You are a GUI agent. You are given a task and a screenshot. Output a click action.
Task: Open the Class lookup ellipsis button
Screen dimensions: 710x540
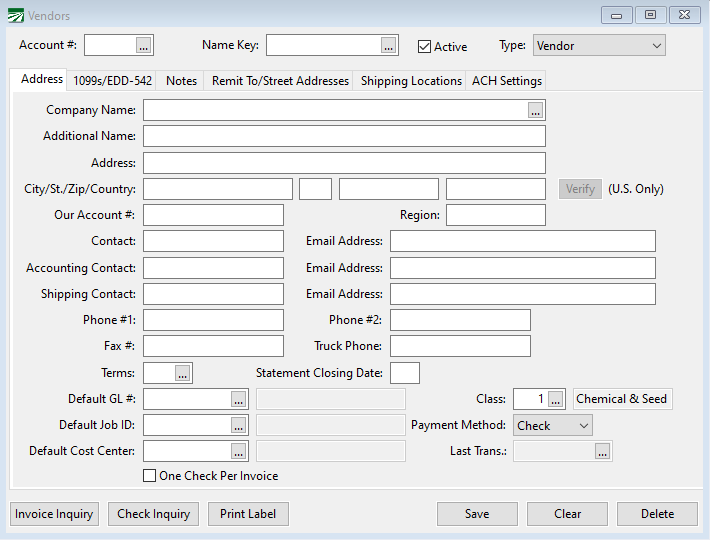(556, 399)
